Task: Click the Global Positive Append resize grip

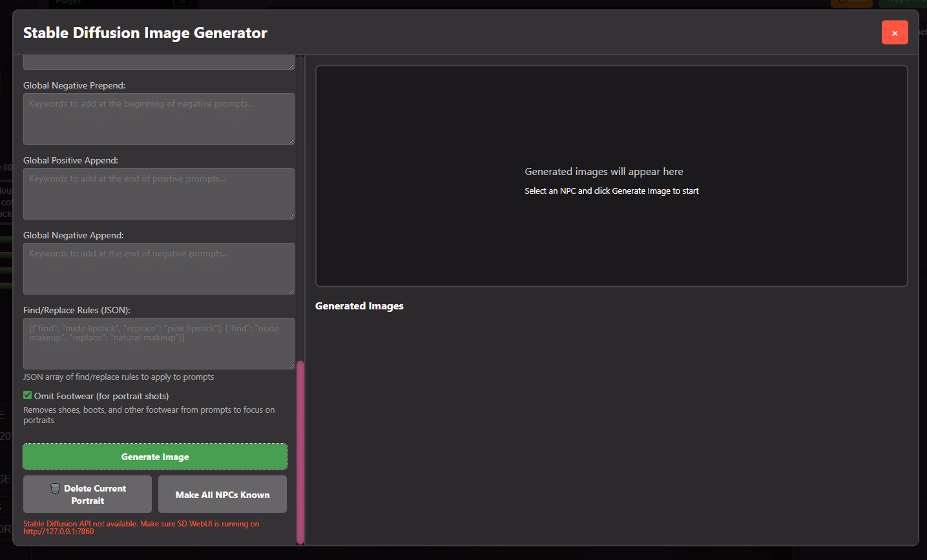Action: 291,216
